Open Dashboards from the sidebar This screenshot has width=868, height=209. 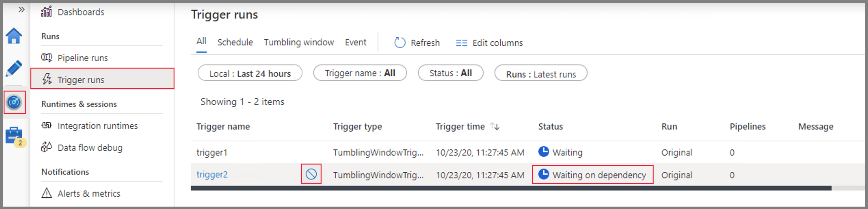click(x=81, y=12)
